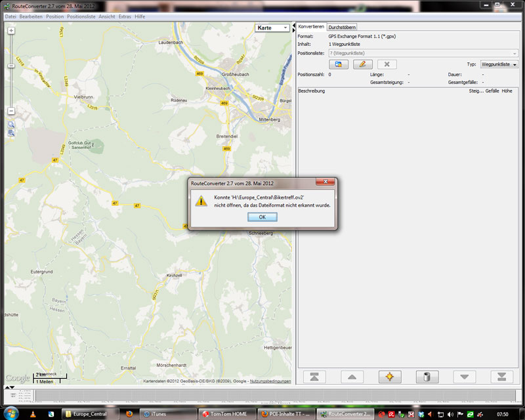Open the Karte map type dropdown
Screen dimensions: 525x420
(272, 28)
